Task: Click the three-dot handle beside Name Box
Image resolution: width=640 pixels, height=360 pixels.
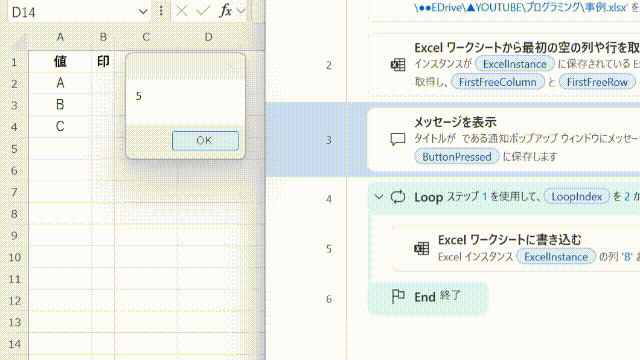Action: 161,11
